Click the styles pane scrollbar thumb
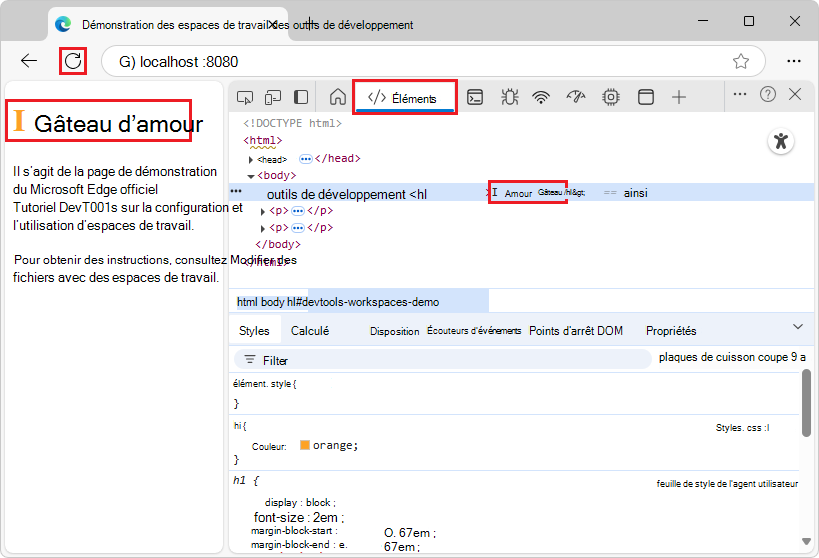 tap(806, 402)
